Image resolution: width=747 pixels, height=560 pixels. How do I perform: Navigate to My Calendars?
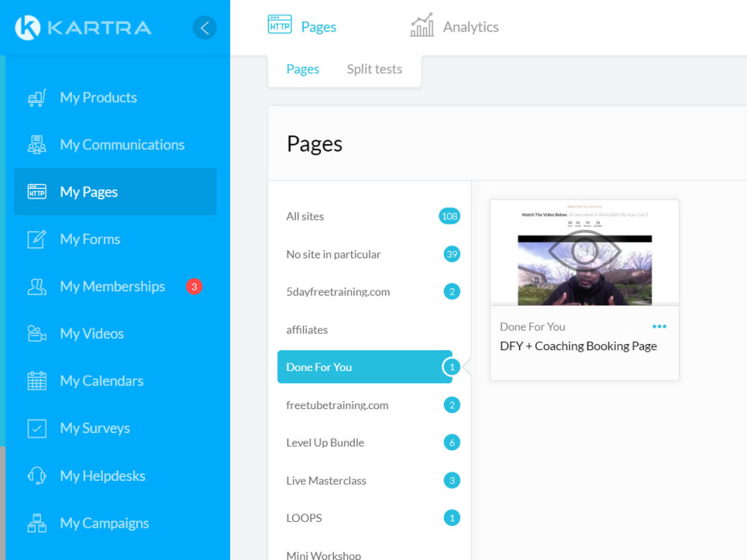(115, 381)
